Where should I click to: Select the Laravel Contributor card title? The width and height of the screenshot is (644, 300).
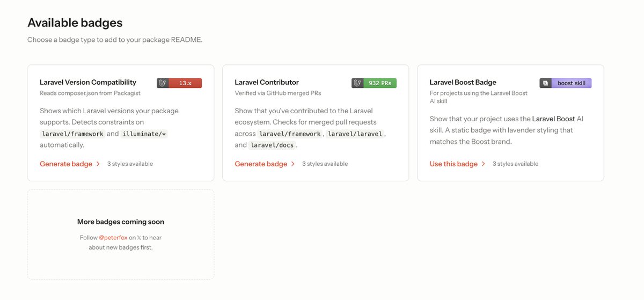(x=267, y=82)
